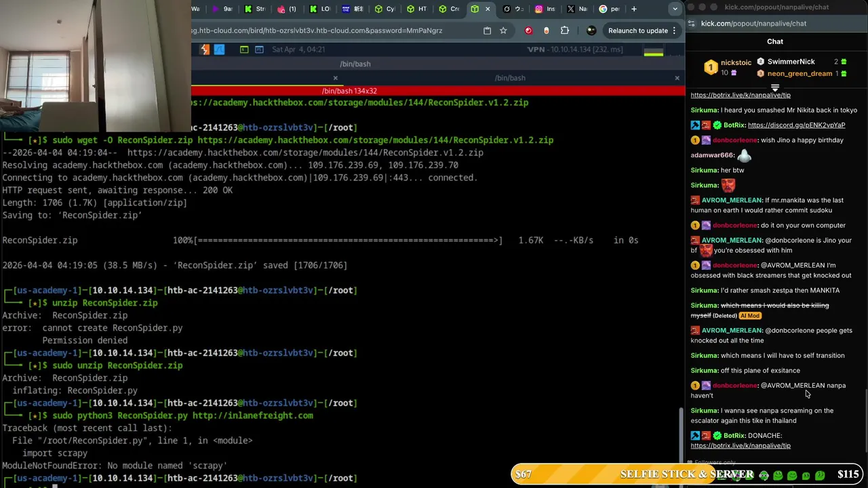868x488 pixels.
Task: Collapse the gift leaderboard with the arrow handle
Action: coord(775,88)
